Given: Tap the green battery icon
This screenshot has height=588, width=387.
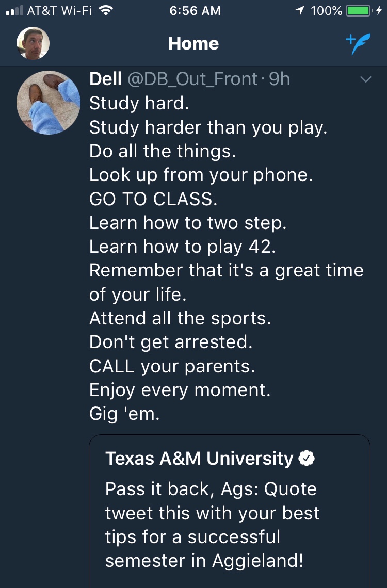Looking at the screenshot, I should [359, 10].
